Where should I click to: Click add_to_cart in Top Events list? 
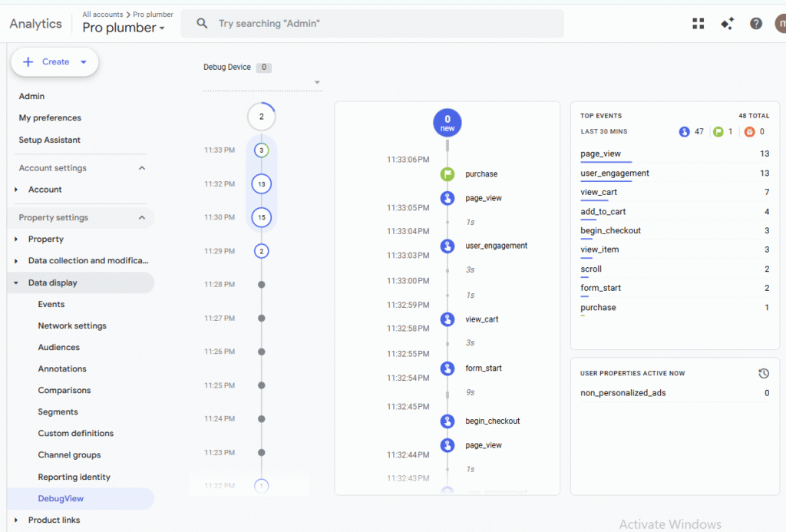click(x=603, y=212)
